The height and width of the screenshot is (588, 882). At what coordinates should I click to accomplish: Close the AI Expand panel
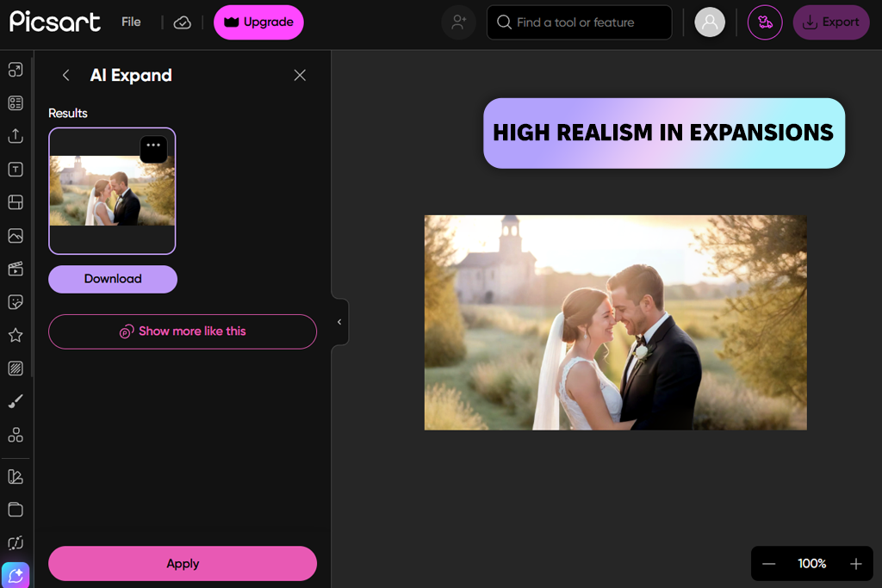[300, 75]
